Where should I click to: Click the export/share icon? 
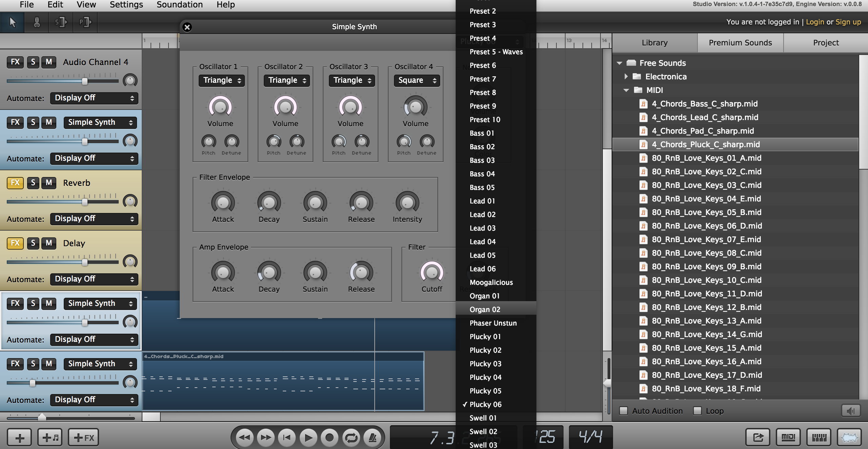[x=758, y=437]
